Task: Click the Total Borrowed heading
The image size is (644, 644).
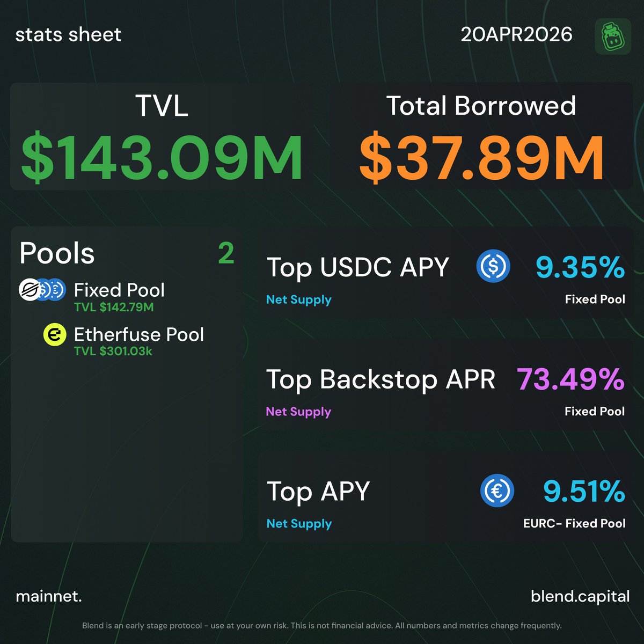Action: click(481, 106)
